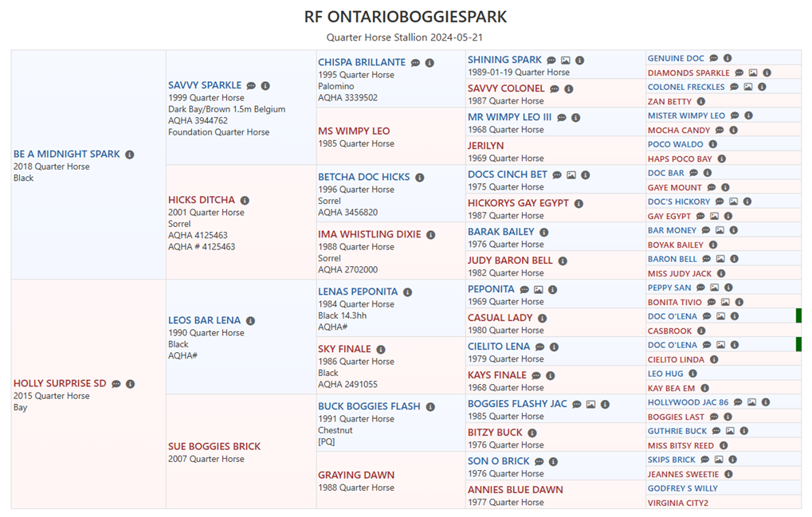812x517 pixels.
Task: Go to the GRAYING DAWN horse page
Action: pos(356,476)
